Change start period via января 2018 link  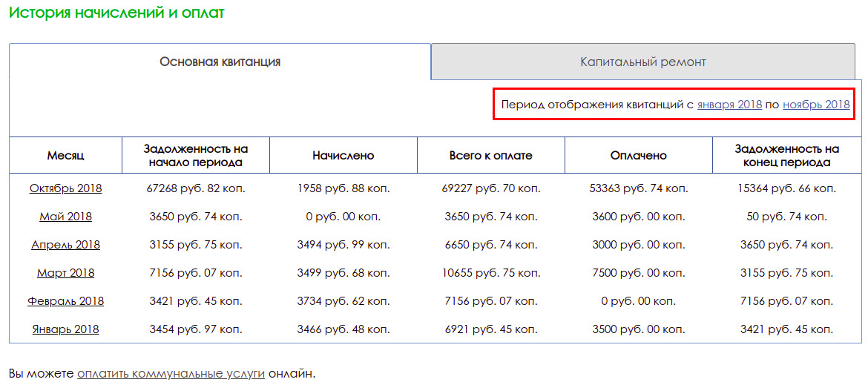pyautogui.click(x=729, y=104)
